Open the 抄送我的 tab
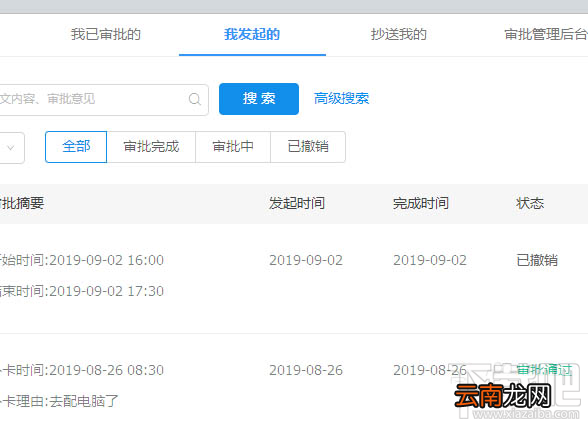588x424 pixels. coord(399,34)
